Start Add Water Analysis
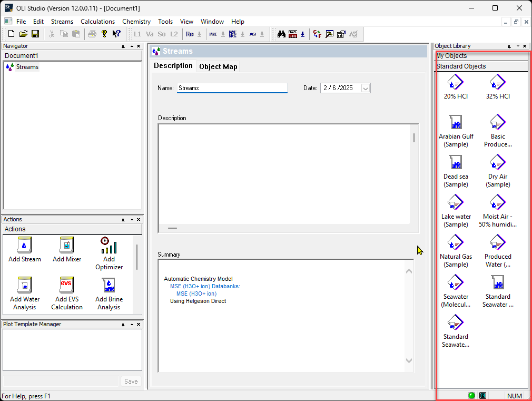The image size is (532, 401). point(24,294)
